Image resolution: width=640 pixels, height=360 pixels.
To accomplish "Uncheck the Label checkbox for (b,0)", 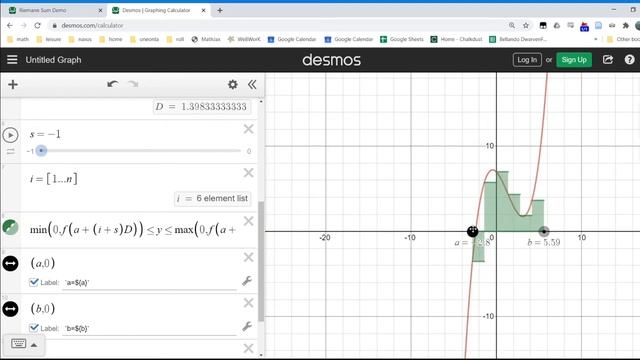I will point(34,328).
